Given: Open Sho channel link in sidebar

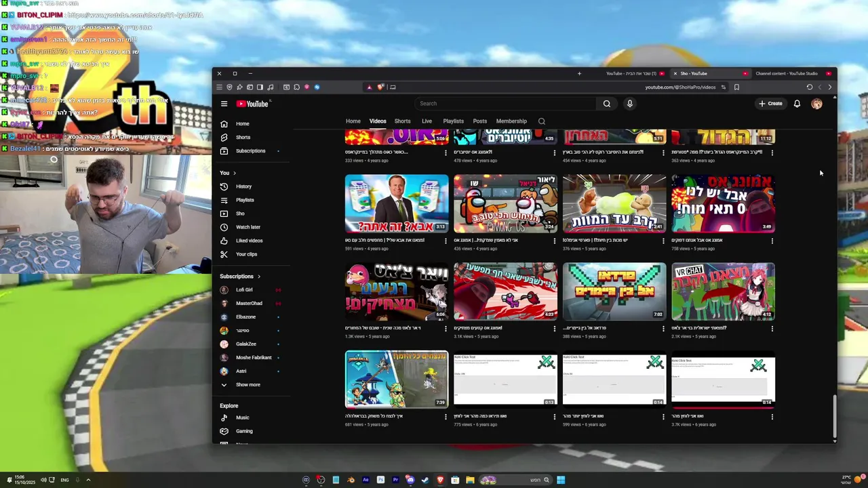Looking at the screenshot, I should [240, 213].
